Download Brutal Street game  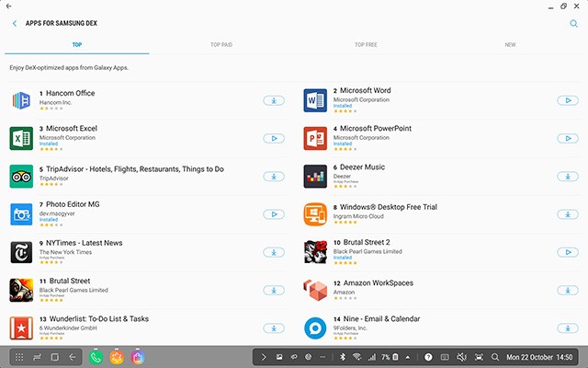click(274, 291)
